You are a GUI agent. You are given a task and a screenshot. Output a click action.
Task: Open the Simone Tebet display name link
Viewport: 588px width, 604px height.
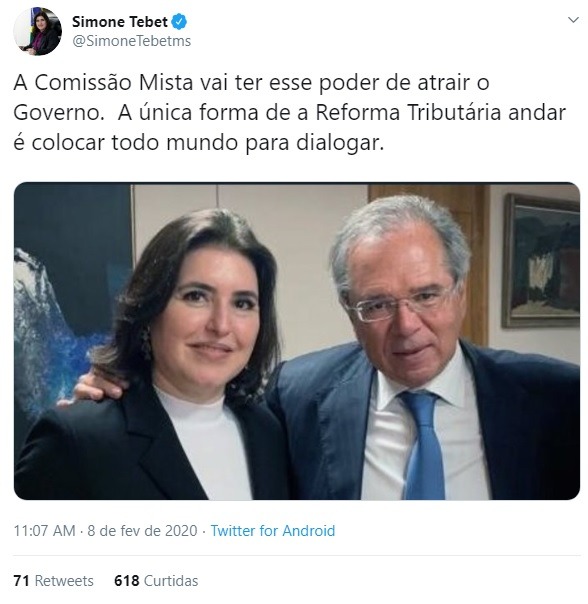coord(119,22)
